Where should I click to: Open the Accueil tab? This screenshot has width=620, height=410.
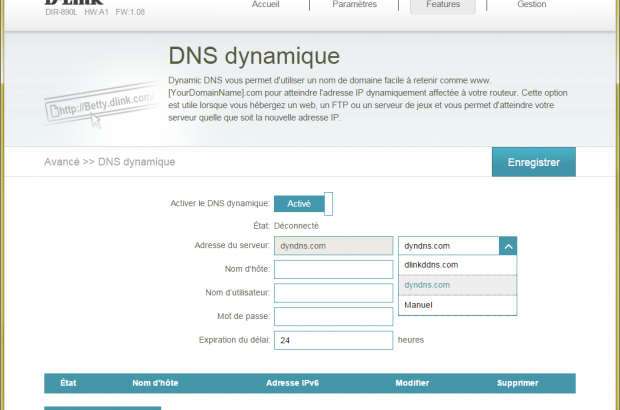coord(265,5)
